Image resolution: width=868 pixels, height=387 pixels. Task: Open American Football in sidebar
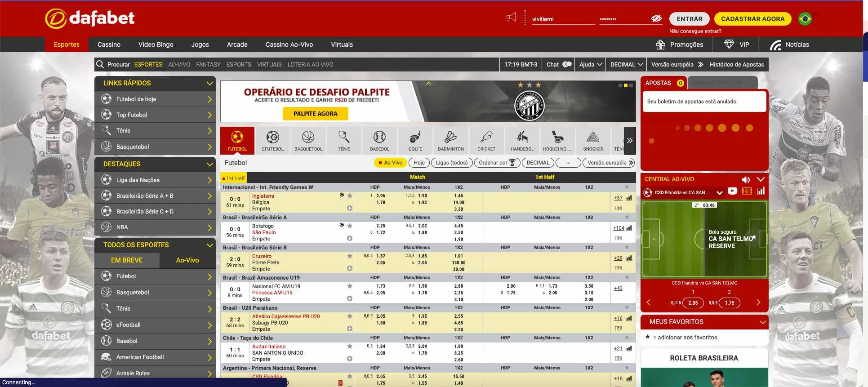point(155,357)
